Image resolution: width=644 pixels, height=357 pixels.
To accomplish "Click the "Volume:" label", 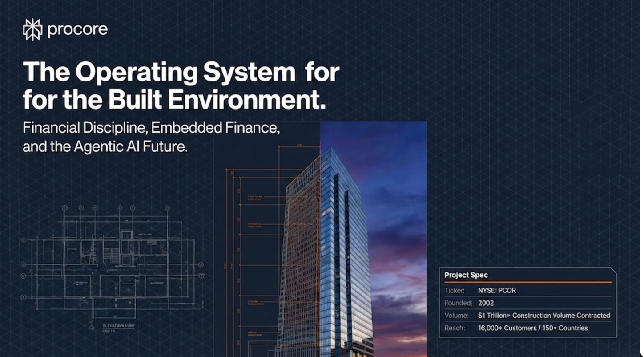I will [x=456, y=316].
